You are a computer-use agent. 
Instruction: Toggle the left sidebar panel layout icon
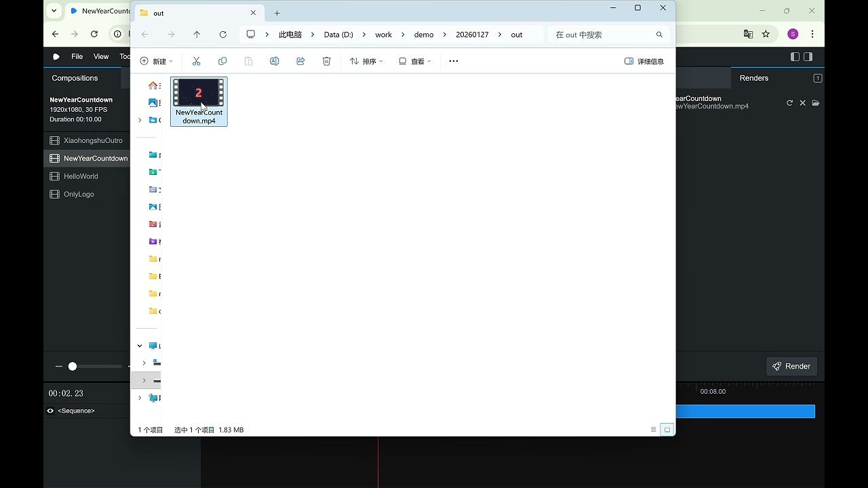[795, 57]
